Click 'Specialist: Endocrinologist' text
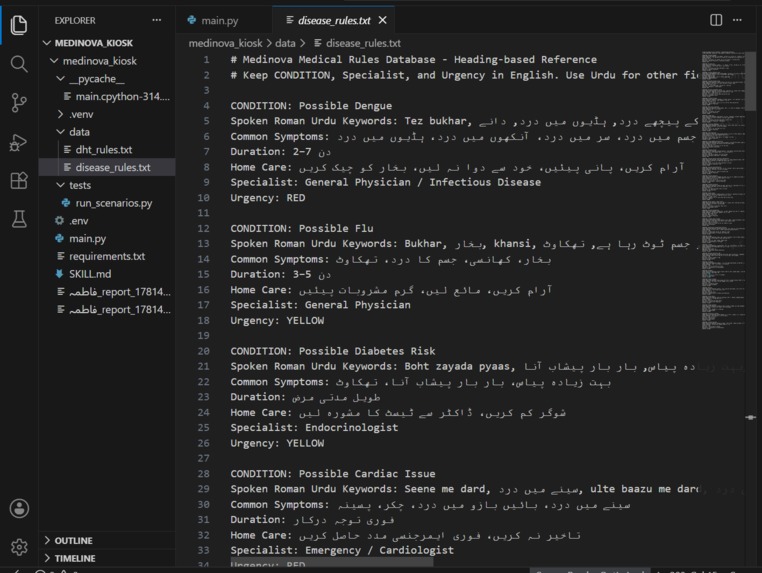The width and height of the screenshot is (762, 573). 314,428
